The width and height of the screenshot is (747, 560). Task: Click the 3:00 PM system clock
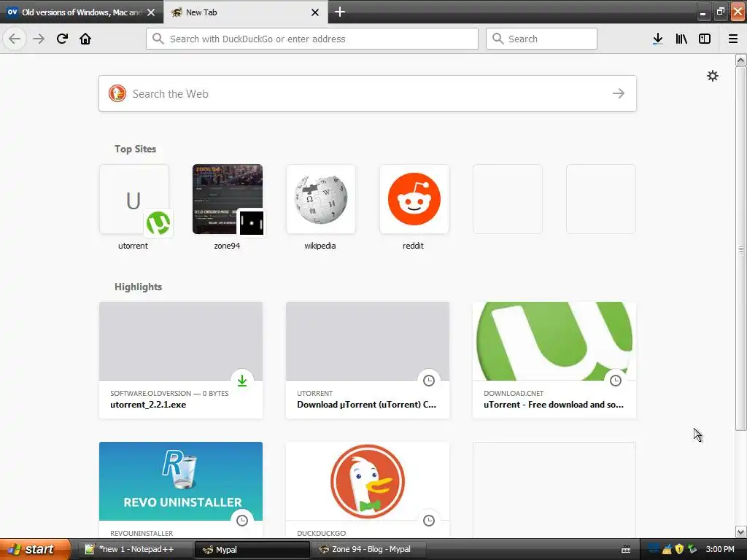[x=720, y=549]
